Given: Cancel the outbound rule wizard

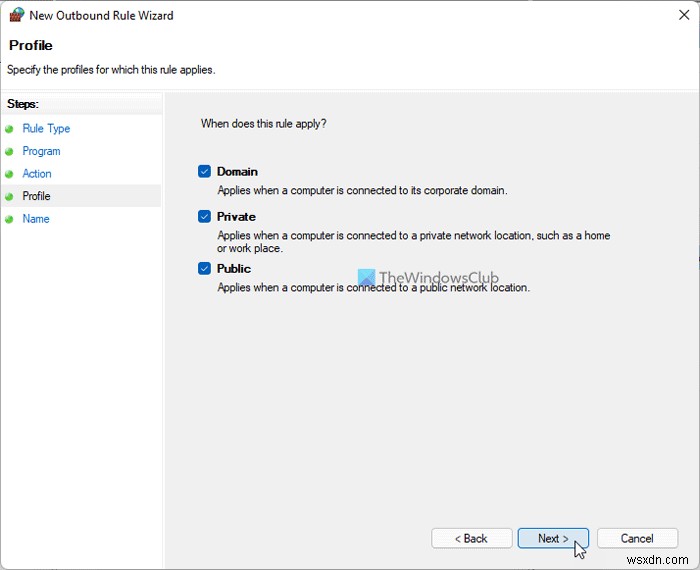Looking at the screenshot, I should (x=637, y=538).
